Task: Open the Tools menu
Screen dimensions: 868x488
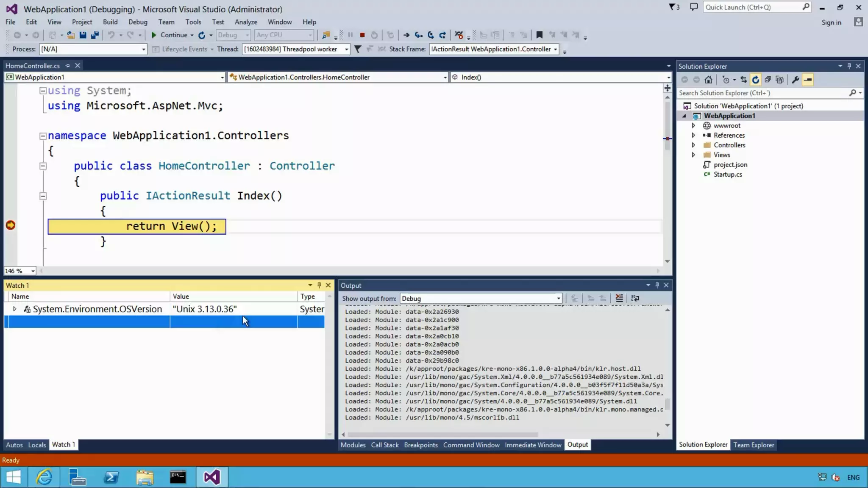Action: pos(193,22)
